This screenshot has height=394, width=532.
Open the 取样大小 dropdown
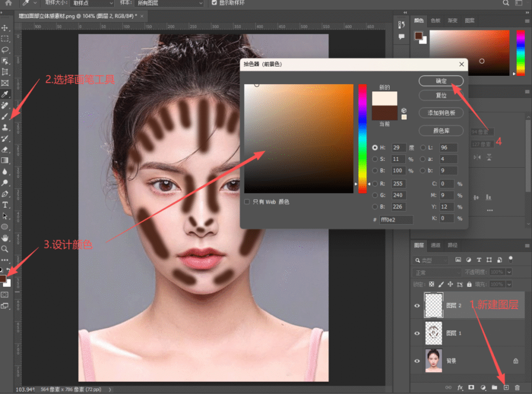92,3
